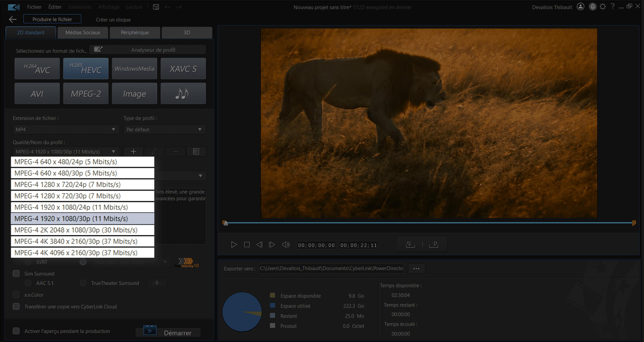The height and width of the screenshot is (342, 644).
Task: Open the profile details list icon
Action: (196, 152)
